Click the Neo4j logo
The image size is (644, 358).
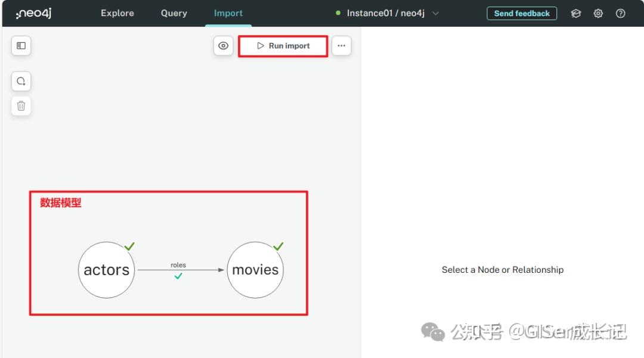(x=33, y=13)
